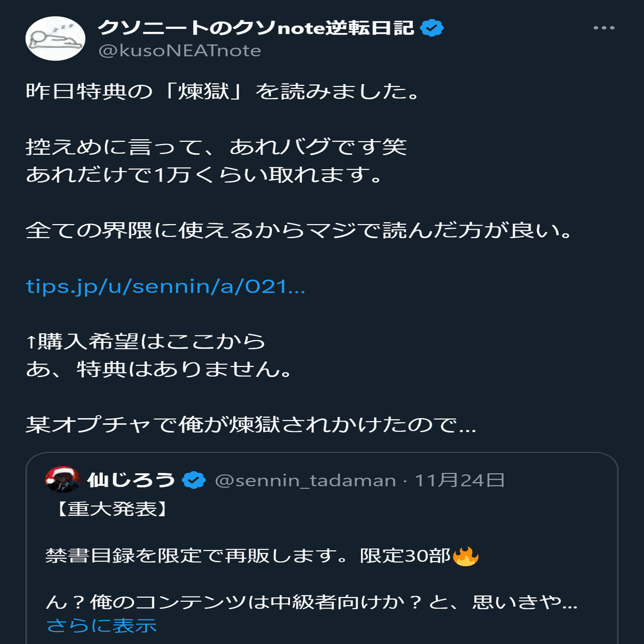644x644 pixels.
Task: Click the 昨日特典の「煉獄」を読みました text
Action: [x=223, y=92]
